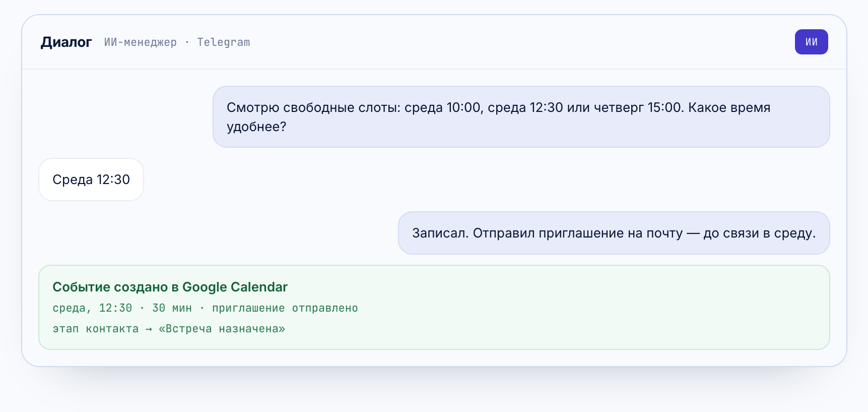Screen dimensions: 868x412
Task: Click 'до связи в среду' in the reply
Action: pyautogui.click(x=759, y=233)
